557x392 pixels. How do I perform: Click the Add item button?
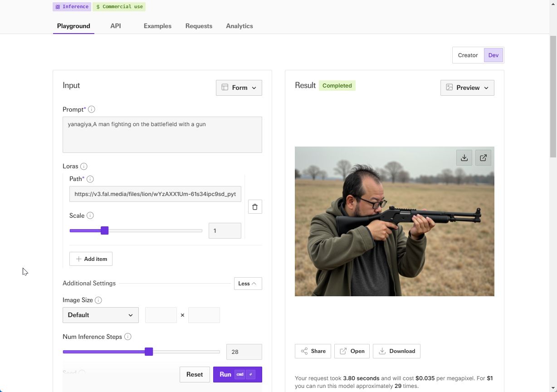(x=91, y=259)
